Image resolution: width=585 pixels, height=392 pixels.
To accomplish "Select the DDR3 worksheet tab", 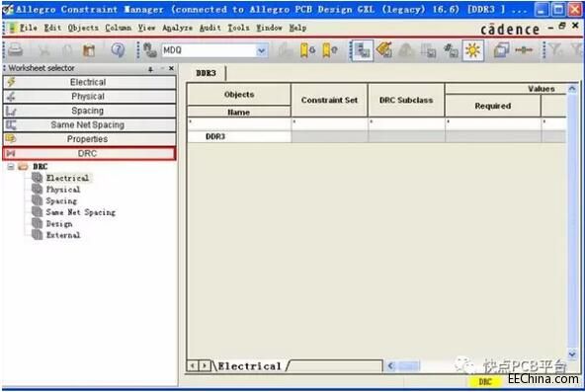I will pyautogui.click(x=206, y=73).
